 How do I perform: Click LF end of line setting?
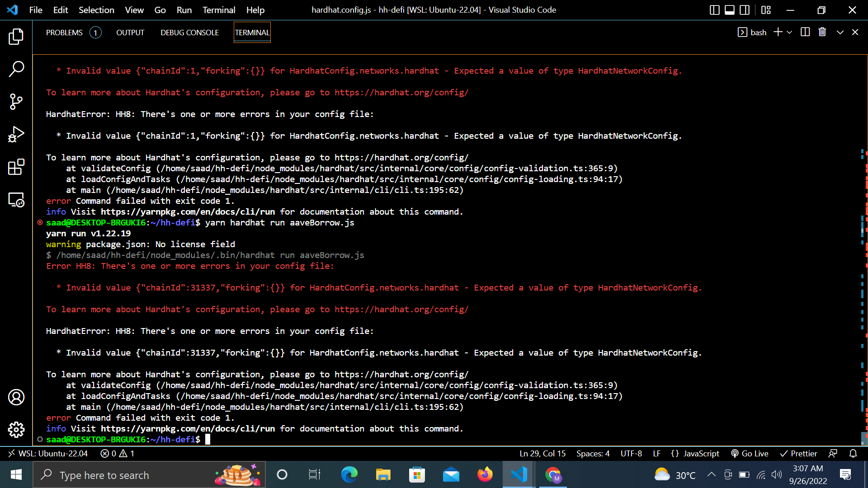[657, 453]
